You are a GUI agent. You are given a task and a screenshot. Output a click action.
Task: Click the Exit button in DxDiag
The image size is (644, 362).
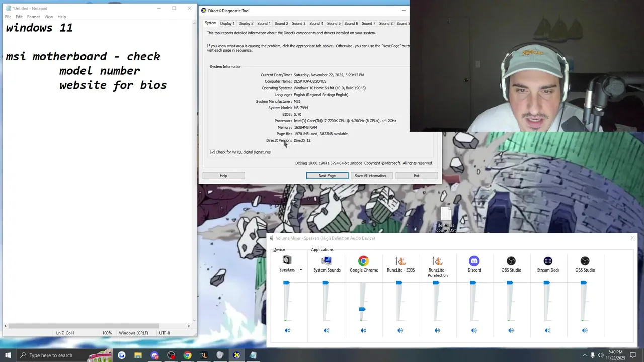point(417,176)
